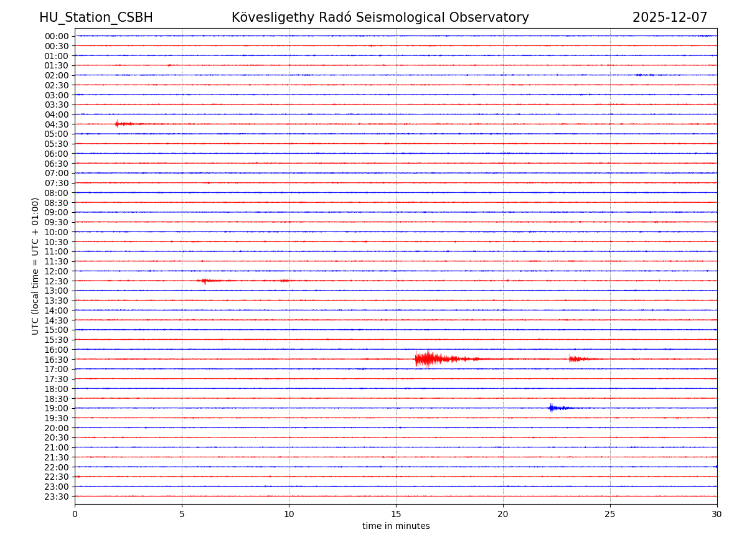Click the HU_Station_CSBH station label
The width and height of the screenshot is (747, 560).
pos(96,18)
